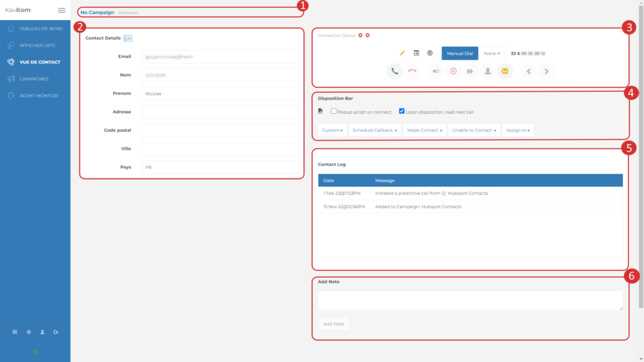Open the envelope email icon
Viewport: 644px width, 362px height.
(506, 71)
